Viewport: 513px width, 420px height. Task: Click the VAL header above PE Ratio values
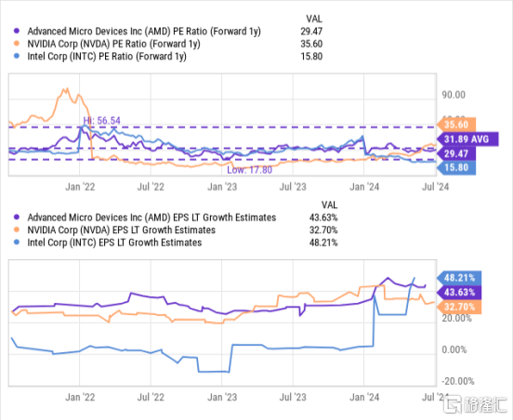pyautogui.click(x=314, y=19)
